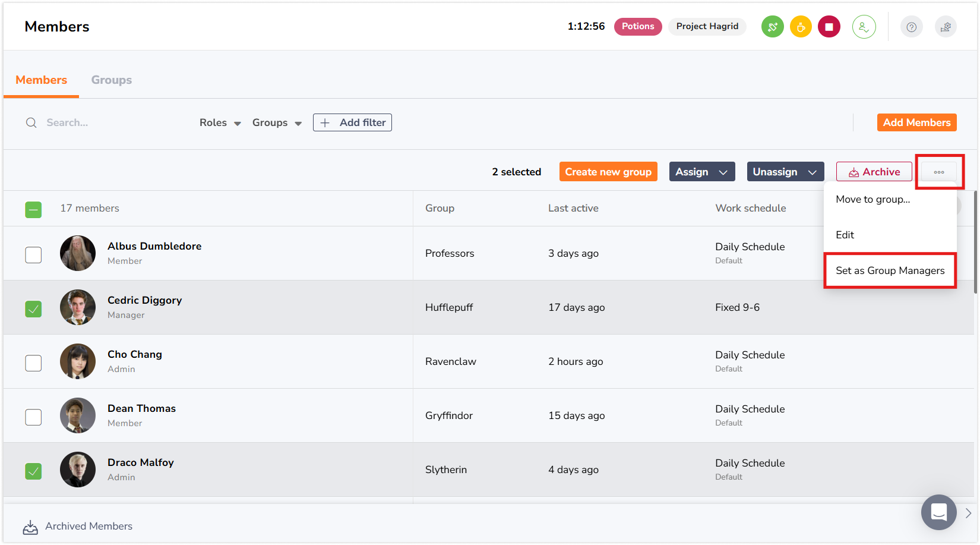Click Create new group button

[608, 172]
